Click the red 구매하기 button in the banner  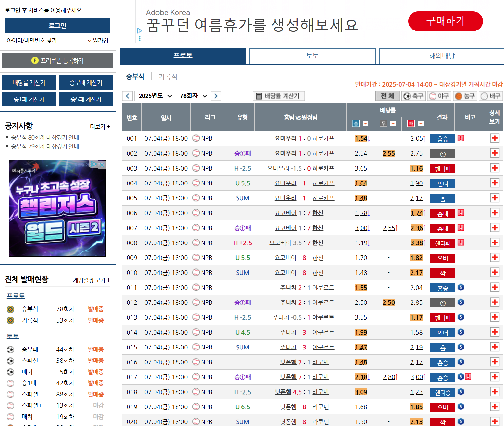[445, 21]
